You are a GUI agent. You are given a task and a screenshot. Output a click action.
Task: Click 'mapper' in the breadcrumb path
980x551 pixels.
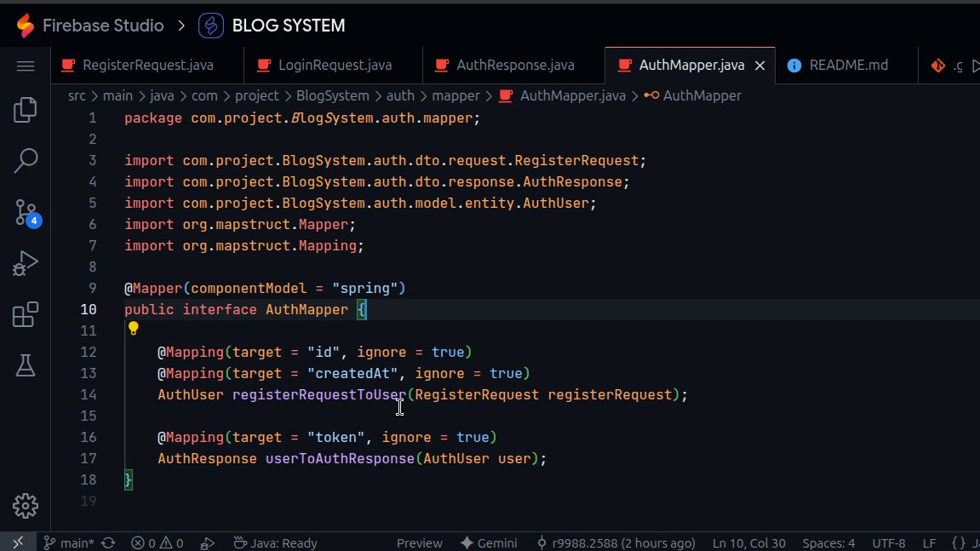(x=456, y=95)
